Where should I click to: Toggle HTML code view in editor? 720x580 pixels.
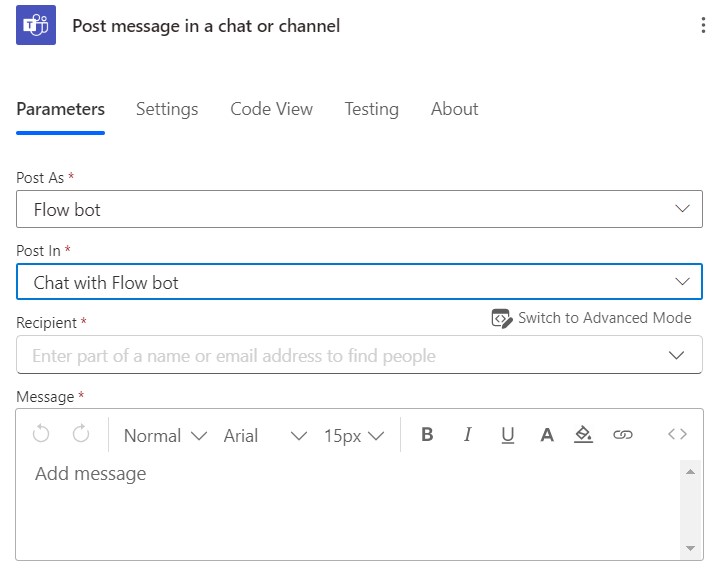677,434
